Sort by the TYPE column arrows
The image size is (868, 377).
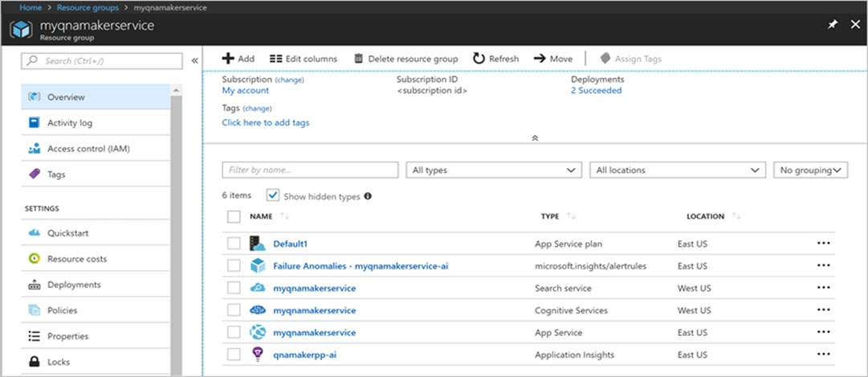[x=571, y=216]
